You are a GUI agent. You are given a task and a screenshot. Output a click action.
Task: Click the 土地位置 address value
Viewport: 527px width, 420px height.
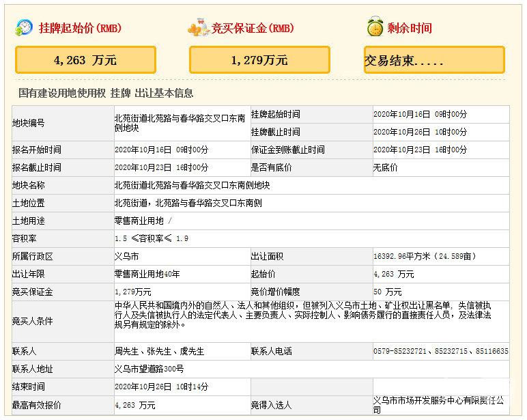(x=188, y=203)
